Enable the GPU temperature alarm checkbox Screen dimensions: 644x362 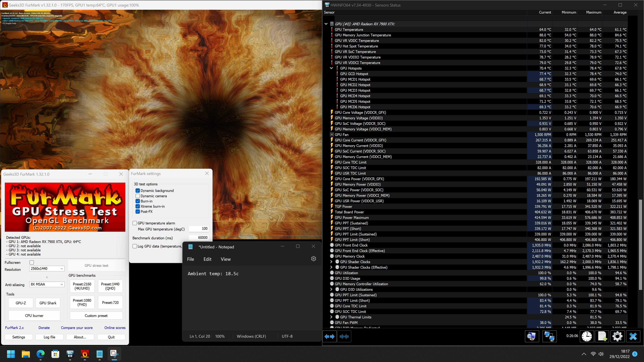(x=135, y=223)
